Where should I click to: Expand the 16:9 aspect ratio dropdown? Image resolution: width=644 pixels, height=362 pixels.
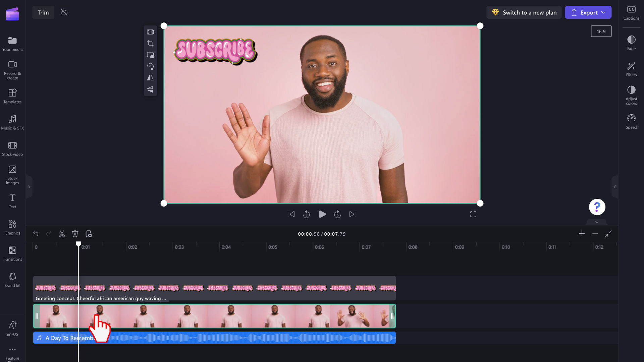coord(601,31)
